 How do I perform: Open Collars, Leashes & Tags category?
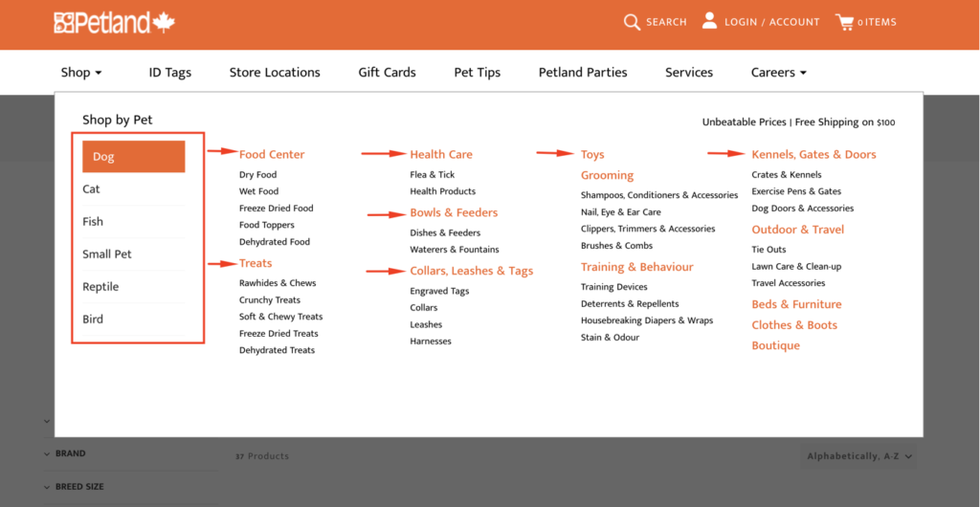[x=472, y=271]
